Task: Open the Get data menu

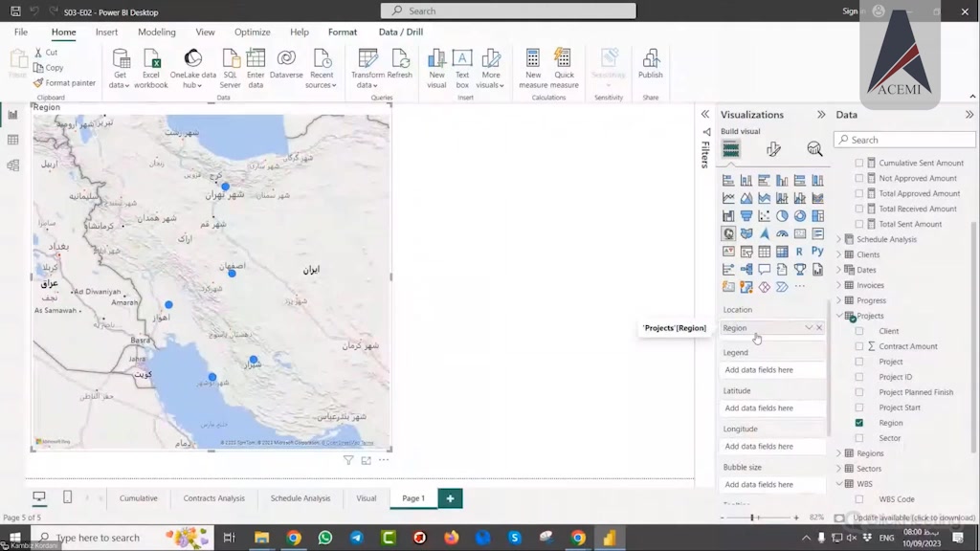Action: tap(120, 68)
